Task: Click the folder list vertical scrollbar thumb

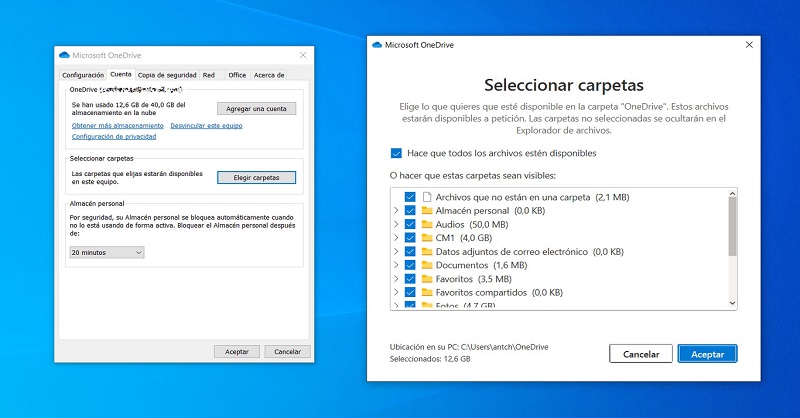Action: (x=732, y=227)
